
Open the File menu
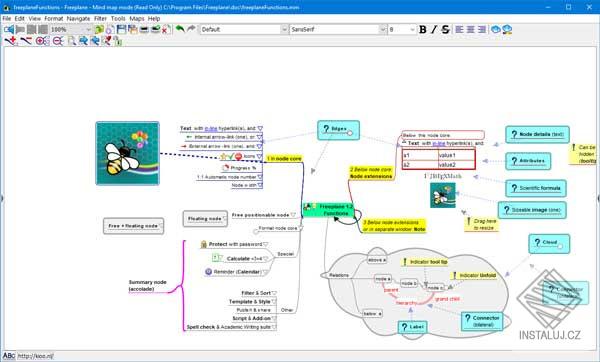click(7, 18)
